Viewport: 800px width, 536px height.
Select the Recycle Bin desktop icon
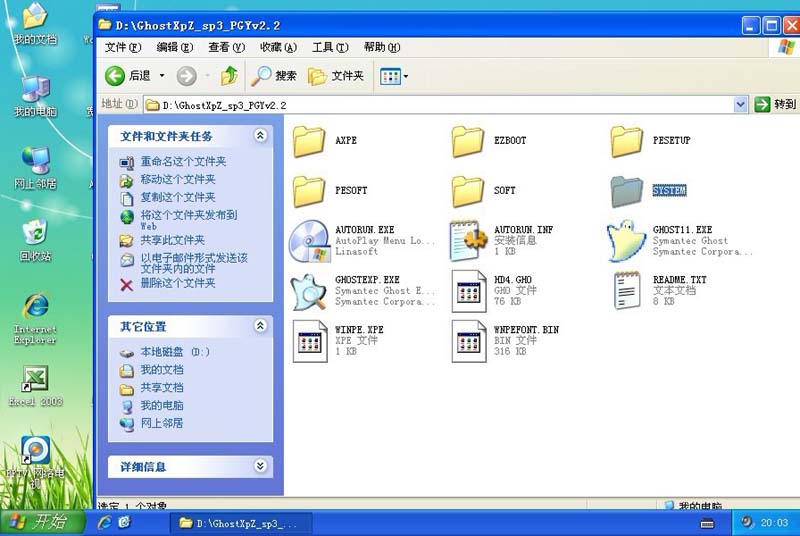point(35,240)
